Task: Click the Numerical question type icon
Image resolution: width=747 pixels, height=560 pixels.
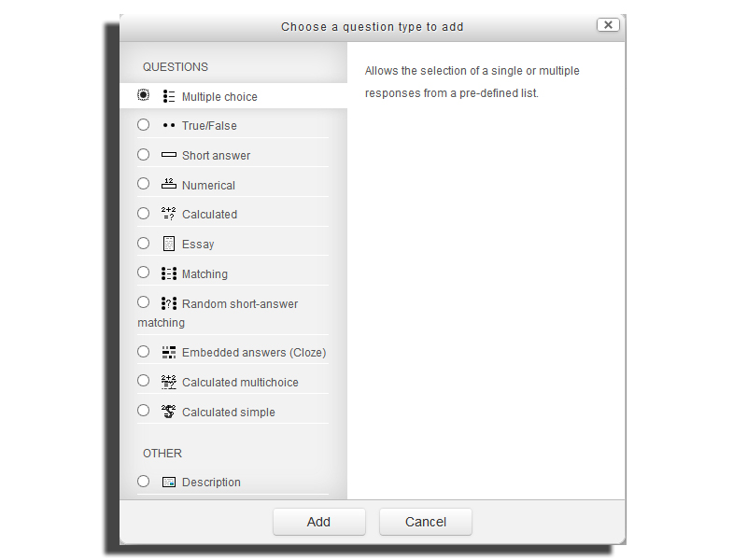Action: 169,184
